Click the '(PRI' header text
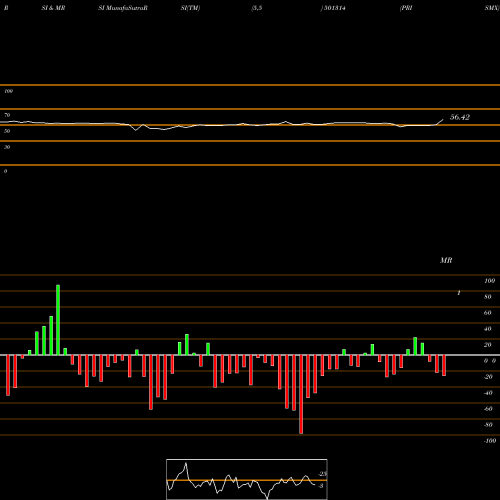 (x=406, y=8)
